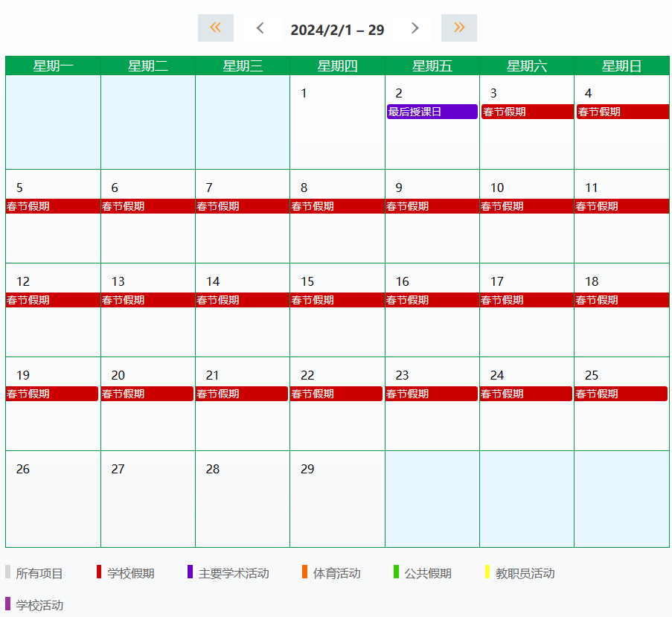The width and height of the screenshot is (672, 617).
Task: Open the 春节假期 event on February 3
Action: tap(527, 112)
